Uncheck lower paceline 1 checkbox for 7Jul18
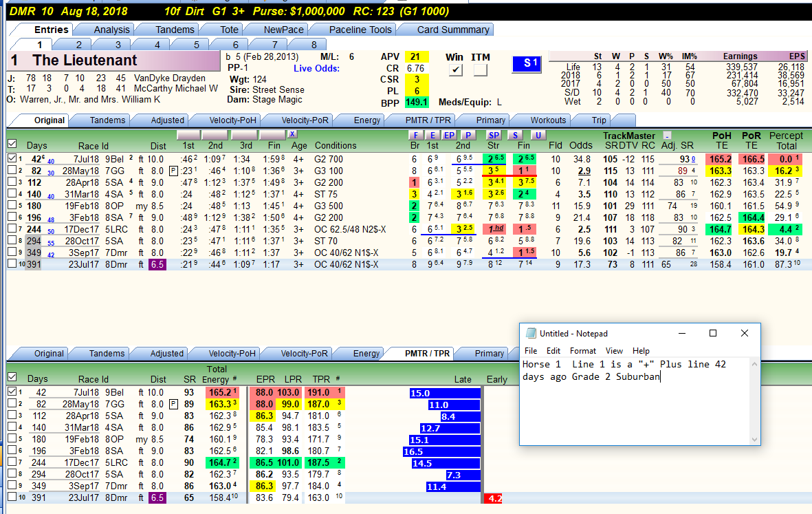This screenshot has width=812, height=514. click(12, 392)
